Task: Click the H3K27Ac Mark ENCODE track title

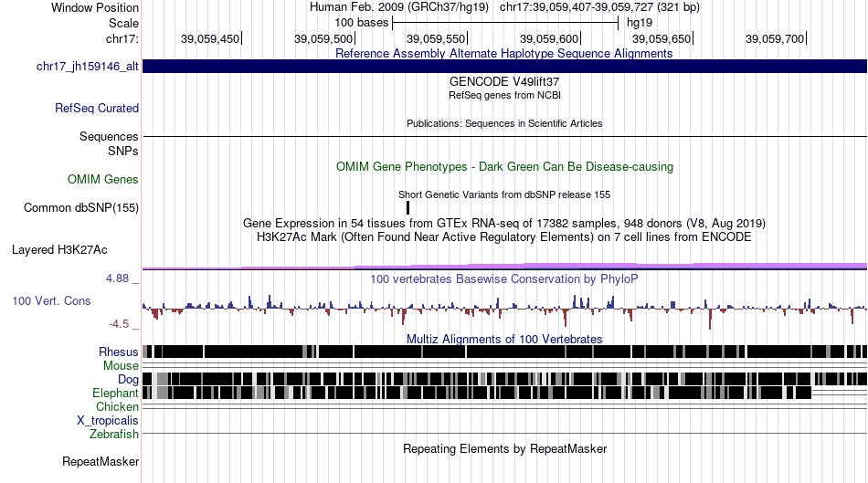Action: (x=504, y=236)
